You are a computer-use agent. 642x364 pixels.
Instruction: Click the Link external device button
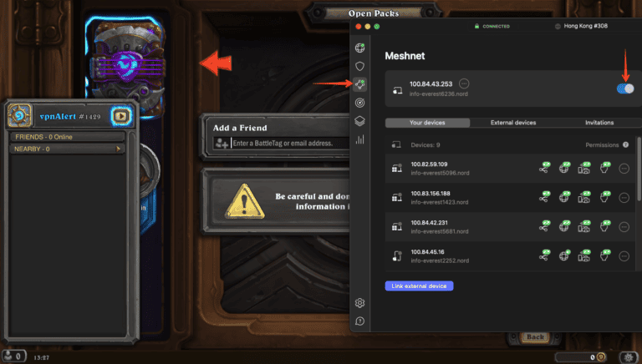[x=419, y=286]
